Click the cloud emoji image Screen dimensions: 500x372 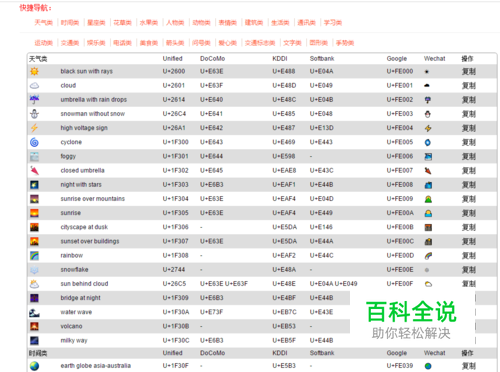tap(34, 86)
